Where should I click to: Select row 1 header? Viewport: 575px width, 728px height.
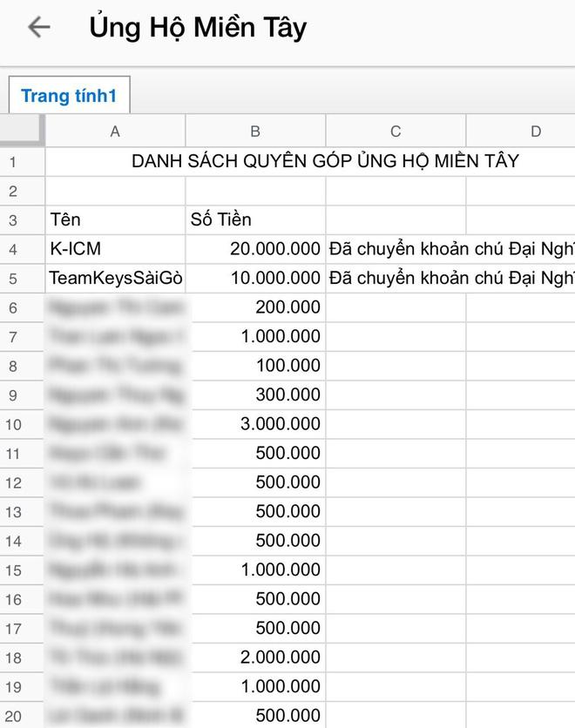(14, 162)
